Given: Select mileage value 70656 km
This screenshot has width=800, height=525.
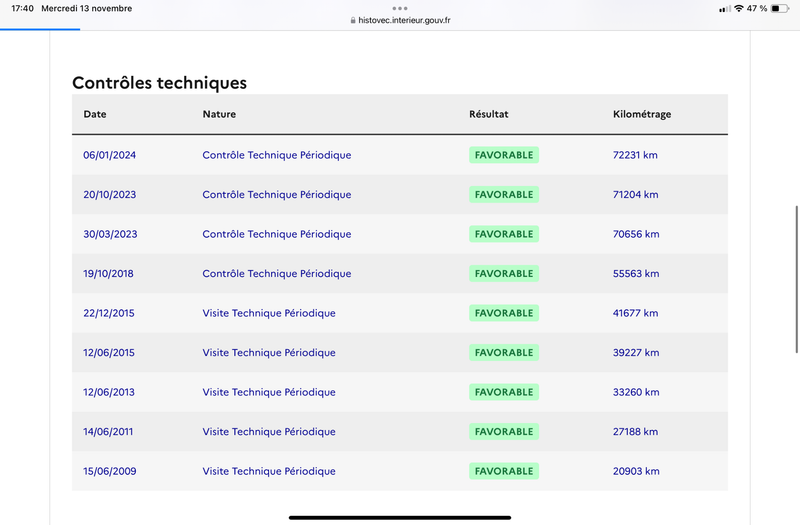Looking at the screenshot, I should pyautogui.click(x=636, y=234).
